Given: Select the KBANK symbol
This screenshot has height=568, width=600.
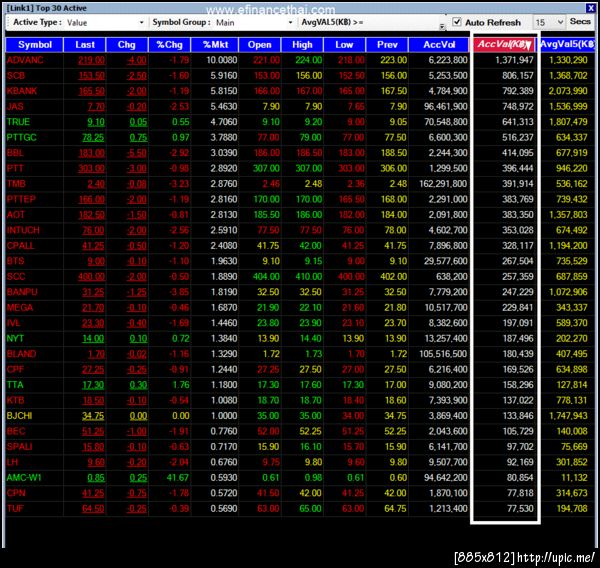Looking at the screenshot, I should coord(22,91).
